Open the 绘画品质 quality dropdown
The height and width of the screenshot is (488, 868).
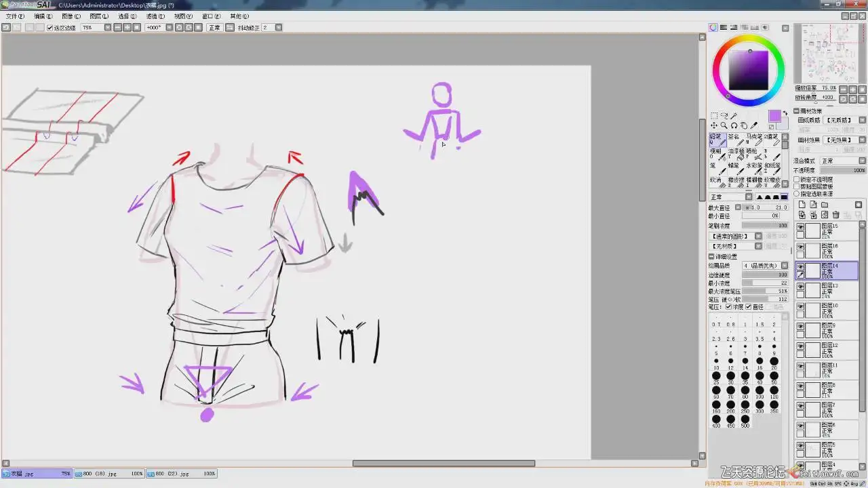pyautogui.click(x=785, y=266)
